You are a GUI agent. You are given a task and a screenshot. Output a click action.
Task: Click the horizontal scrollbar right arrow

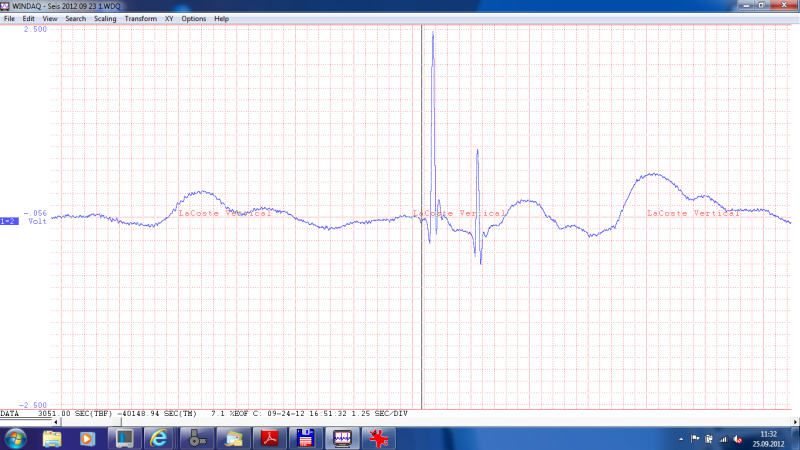coord(795,422)
